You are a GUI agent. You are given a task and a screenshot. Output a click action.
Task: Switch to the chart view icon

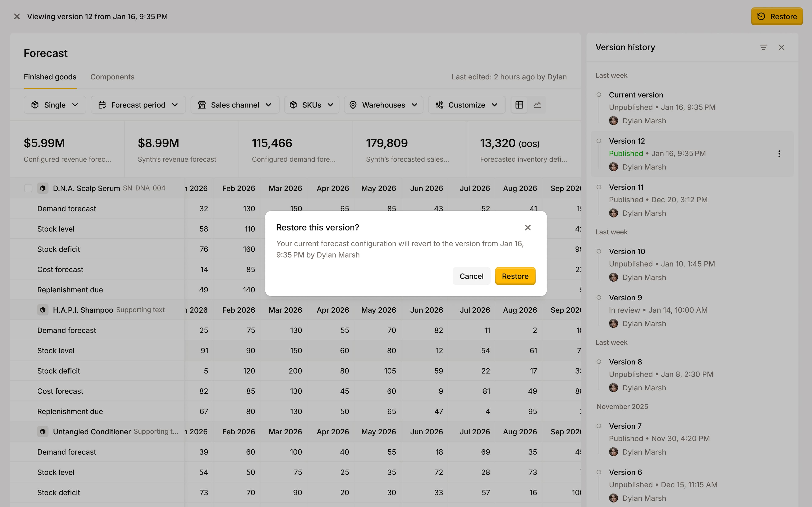coord(537,105)
